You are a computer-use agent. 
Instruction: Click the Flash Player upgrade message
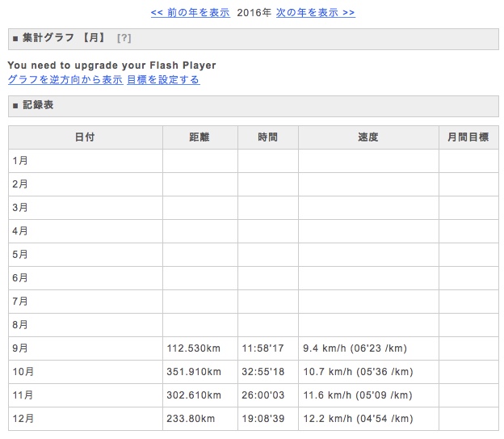[111, 65]
